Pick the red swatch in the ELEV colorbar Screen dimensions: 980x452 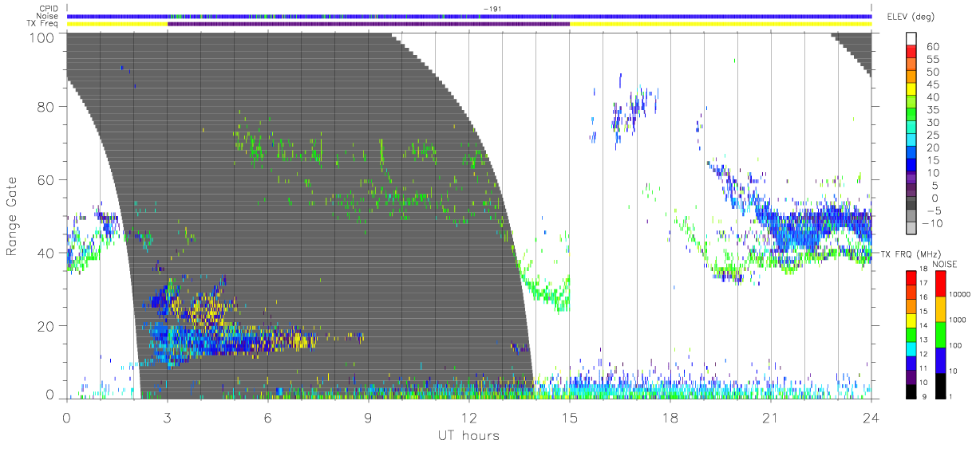912,53
